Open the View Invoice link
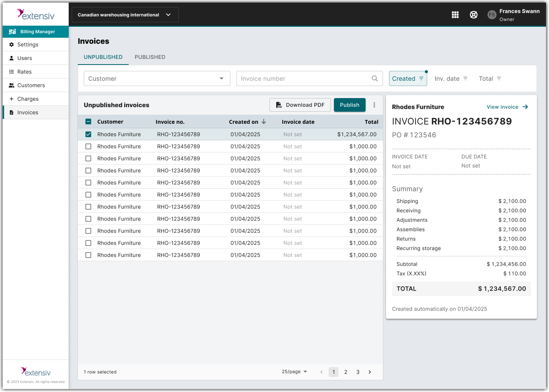 pos(507,107)
